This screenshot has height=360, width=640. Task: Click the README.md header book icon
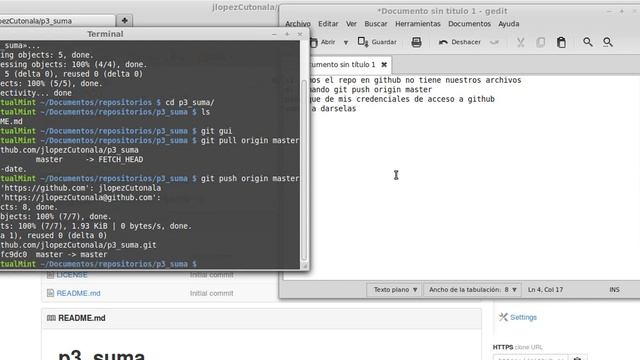[x=51, y=318]
